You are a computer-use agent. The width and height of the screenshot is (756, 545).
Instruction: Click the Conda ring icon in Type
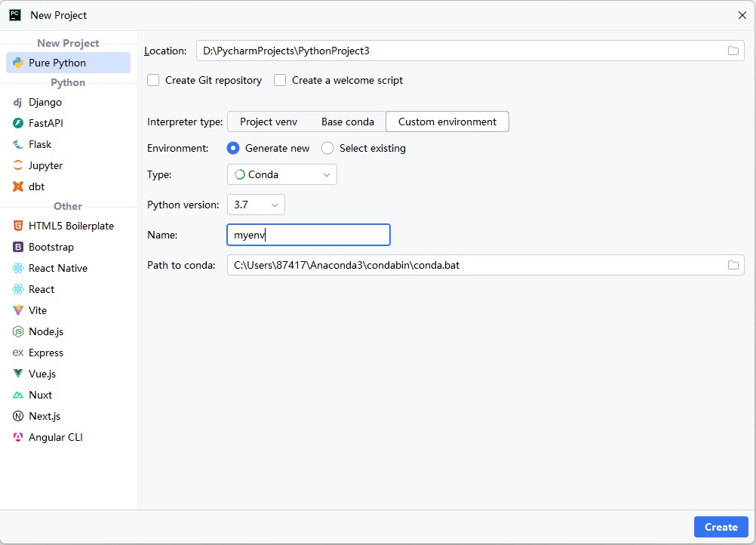[240, 174]
